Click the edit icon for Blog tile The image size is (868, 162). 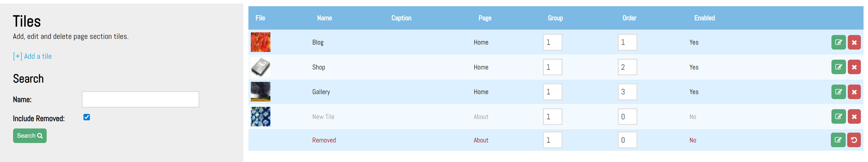(838, 42)
